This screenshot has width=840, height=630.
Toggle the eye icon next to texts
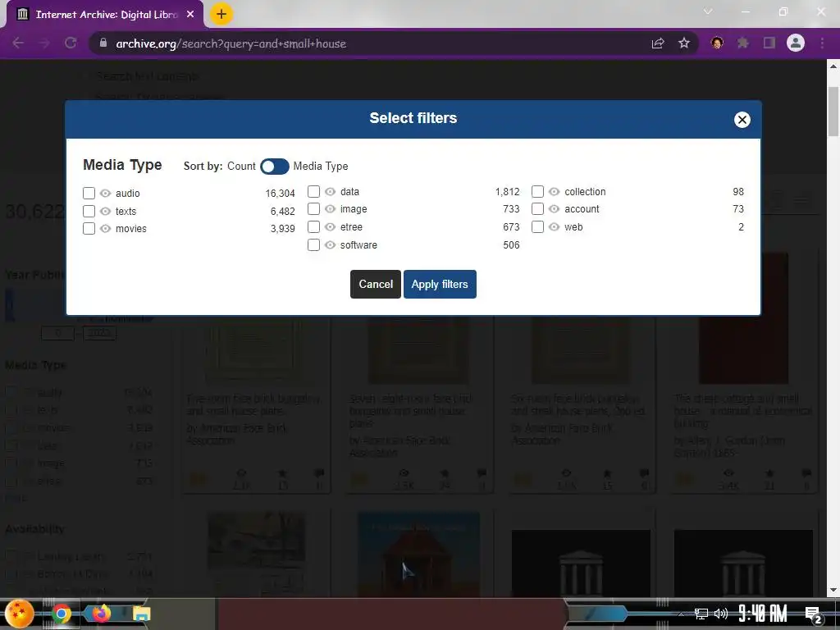106,211
